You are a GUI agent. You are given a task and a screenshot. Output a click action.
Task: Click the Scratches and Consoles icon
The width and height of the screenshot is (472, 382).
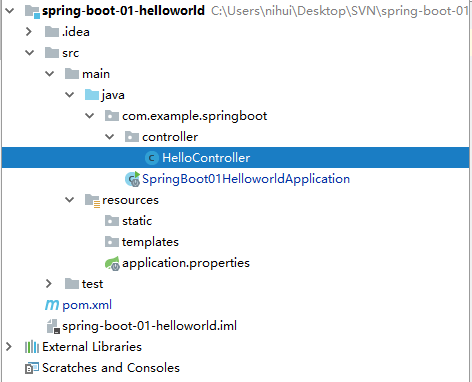[x=32, y=368]
